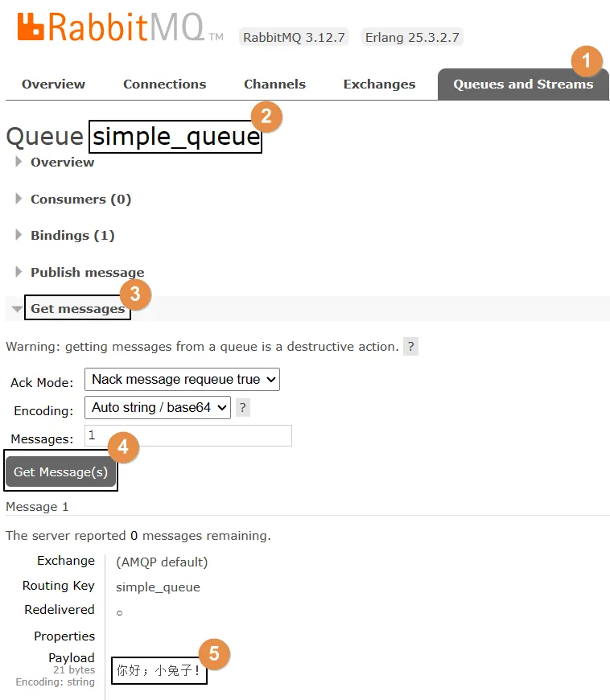Image resolution: width=610 pixels, height=700 pixels.
Task: Open help icon beside destructive action warning
Action: coord(410,347)
